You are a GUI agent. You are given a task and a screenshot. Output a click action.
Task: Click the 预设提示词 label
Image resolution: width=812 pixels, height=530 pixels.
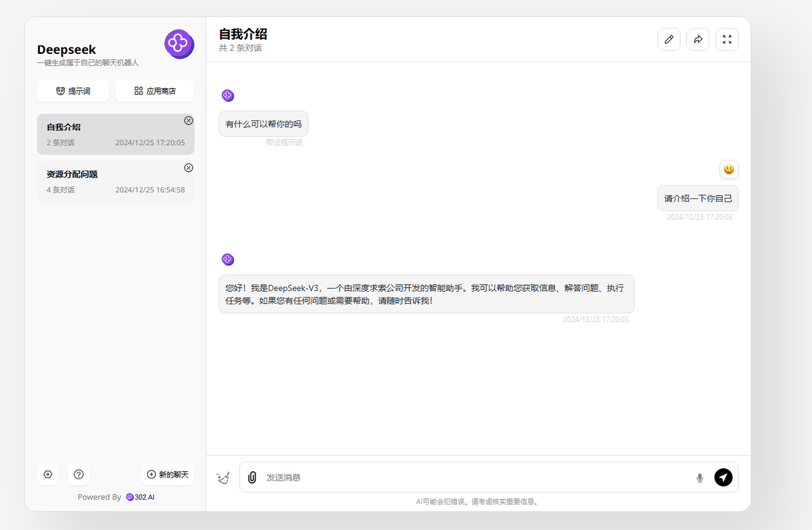(284, 143)
